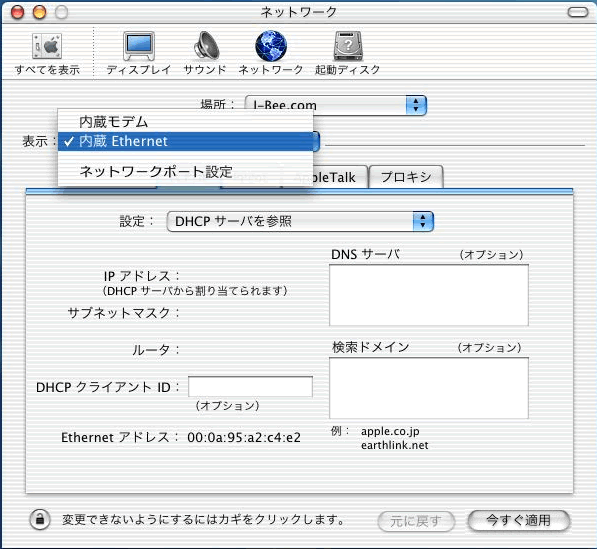Image resolution: width=597 pixels, height=549 pixels.
Task: Switch to the プロキシ tab
Action: coord(406,177)
